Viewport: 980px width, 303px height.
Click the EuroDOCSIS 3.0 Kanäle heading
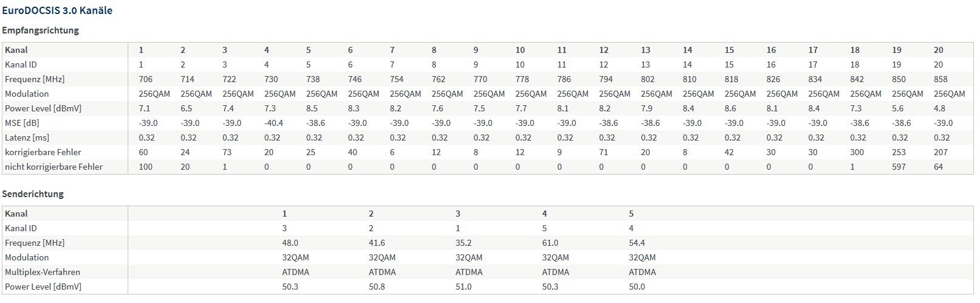[57, 10]
